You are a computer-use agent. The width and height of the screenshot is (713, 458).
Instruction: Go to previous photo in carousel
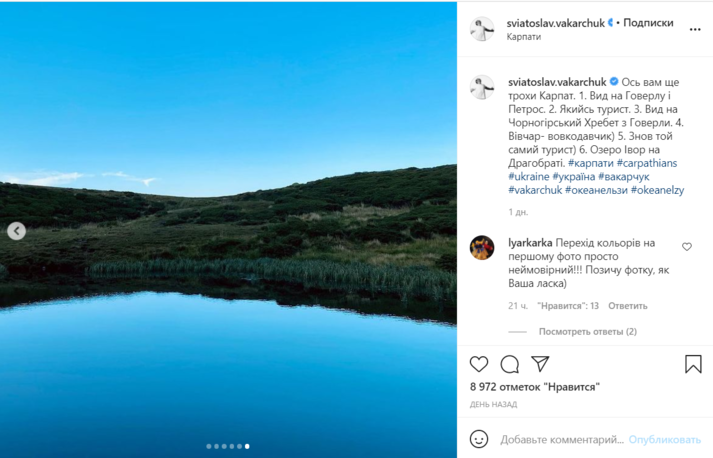pyautogui.click(x=16, y=231)
